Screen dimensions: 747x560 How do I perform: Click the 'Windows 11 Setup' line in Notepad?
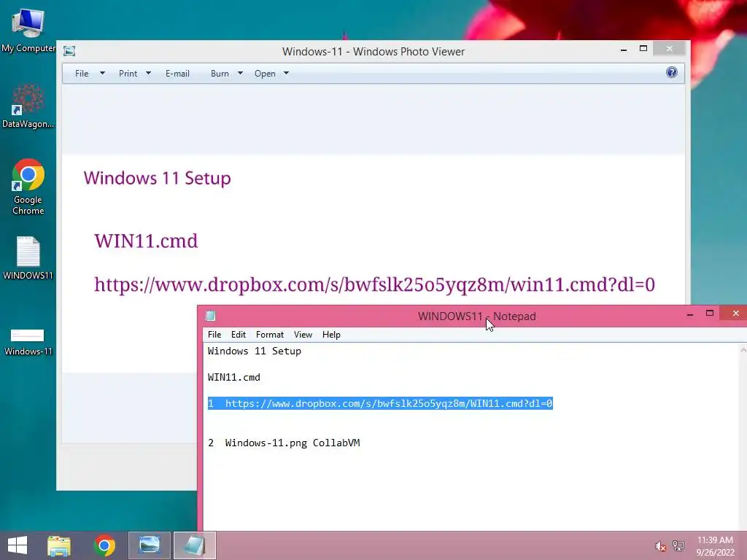click(x=255, y=351)
